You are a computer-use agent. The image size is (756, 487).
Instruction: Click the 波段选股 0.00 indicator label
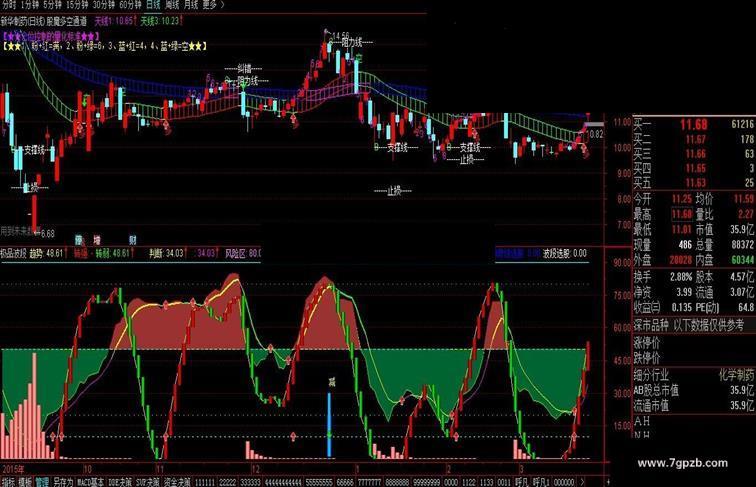[x=565, y=254]
